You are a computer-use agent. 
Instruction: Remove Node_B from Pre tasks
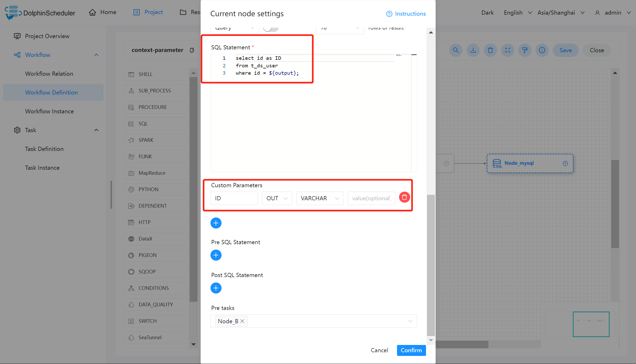point(242,321)
